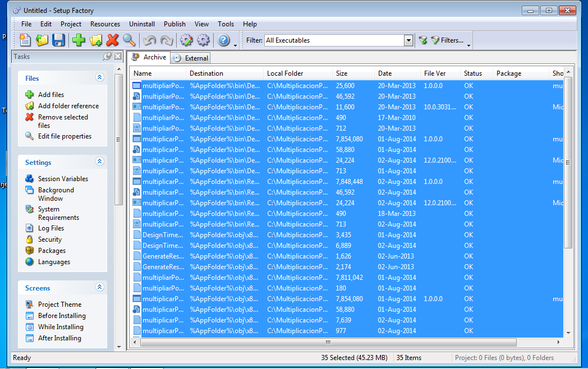Sort file list by Destination column
Viewport: 588px width, 369px height.
point(224,73)
